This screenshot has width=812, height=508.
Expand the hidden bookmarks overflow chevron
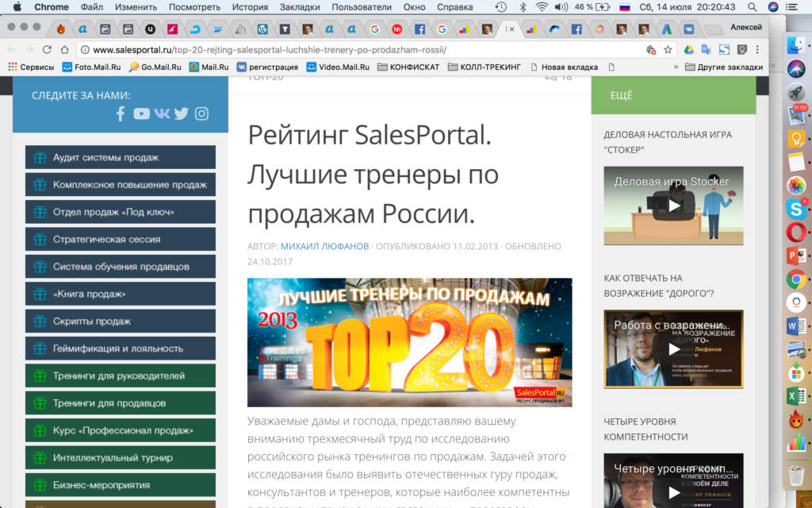tap(676, 67)
